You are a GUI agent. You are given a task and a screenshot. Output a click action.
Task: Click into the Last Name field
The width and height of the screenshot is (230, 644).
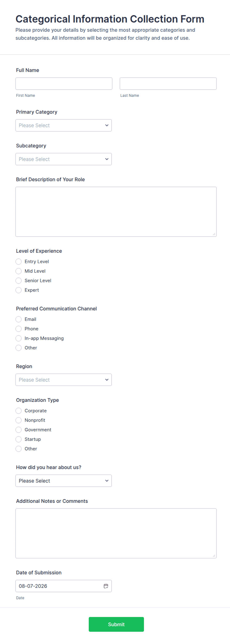click(x=168, y=83)
